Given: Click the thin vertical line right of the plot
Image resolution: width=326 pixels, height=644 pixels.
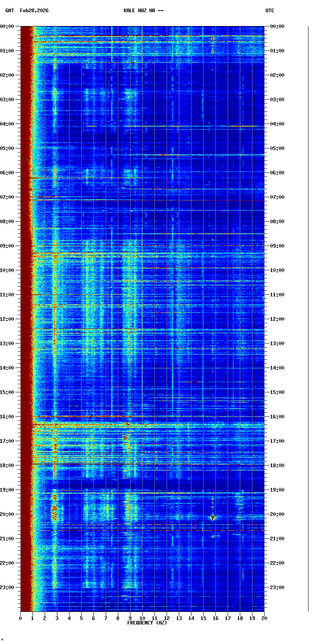Looking at the screenshot, I should pyautogui.click(x=308, y=317).
